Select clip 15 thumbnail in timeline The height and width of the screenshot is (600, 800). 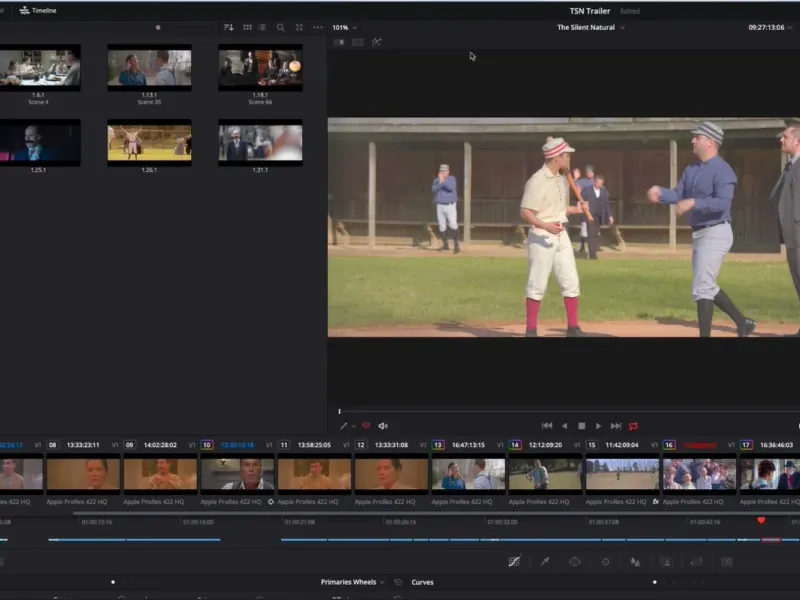click(x=622, y=474)
